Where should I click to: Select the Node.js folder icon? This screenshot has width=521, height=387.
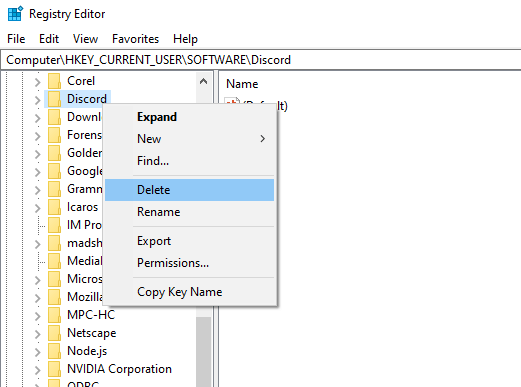coord(54,351)
